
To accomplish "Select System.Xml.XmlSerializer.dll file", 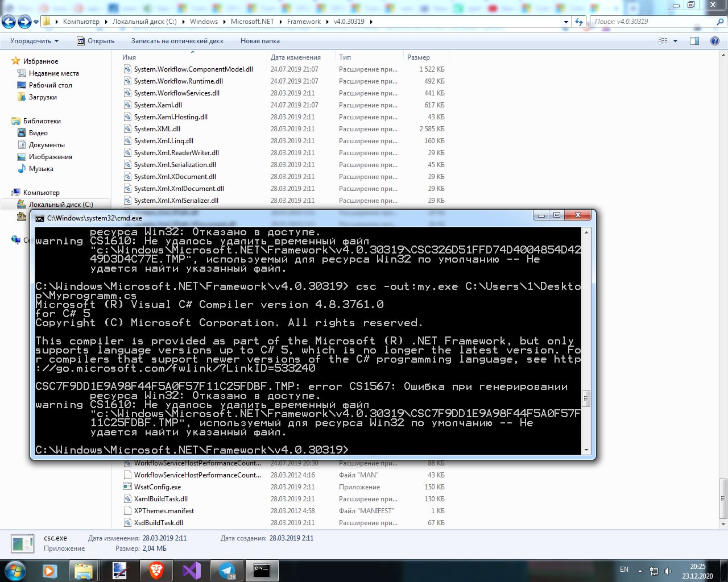I will (x=176, y=201).
